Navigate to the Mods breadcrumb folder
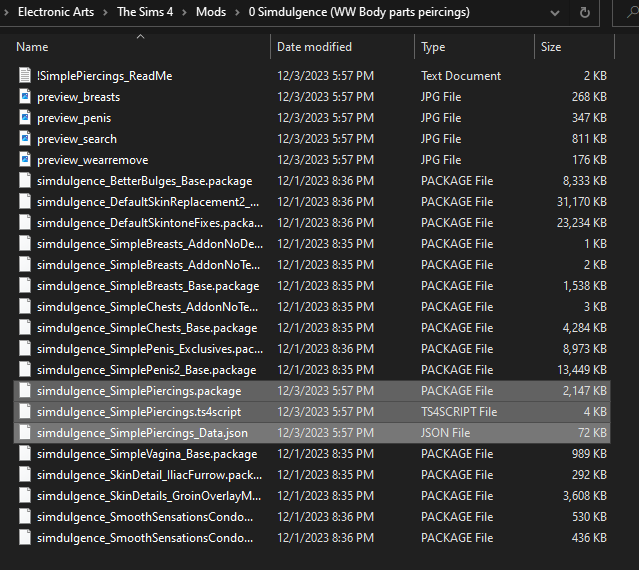Viewport: 639px width, 570px height. [x=210, y=13]
